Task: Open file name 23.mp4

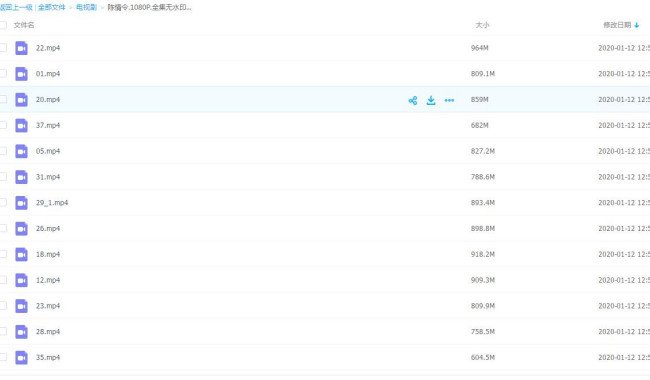Action: 48,306
